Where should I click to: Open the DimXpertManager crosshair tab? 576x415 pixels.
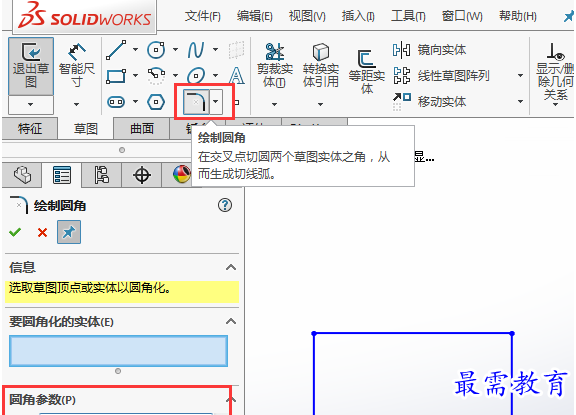pos(142,175)
